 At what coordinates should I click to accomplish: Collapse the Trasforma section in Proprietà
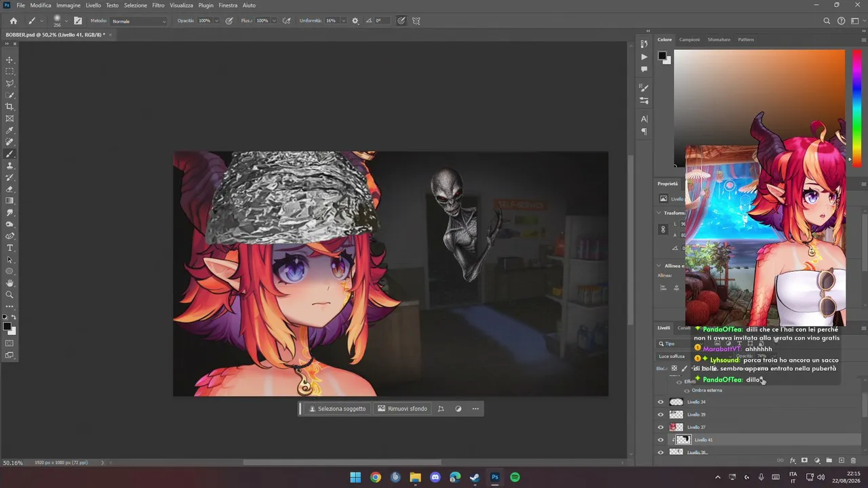[659, 213]
